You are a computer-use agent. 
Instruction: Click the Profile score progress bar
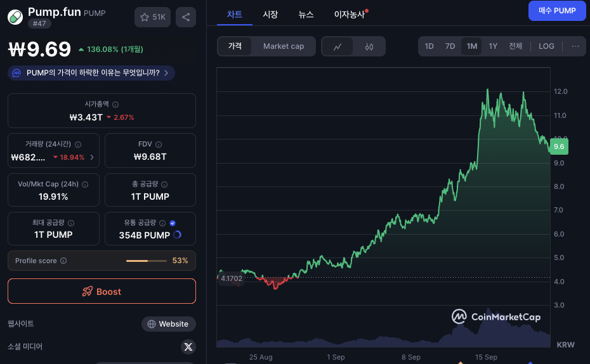146,261
